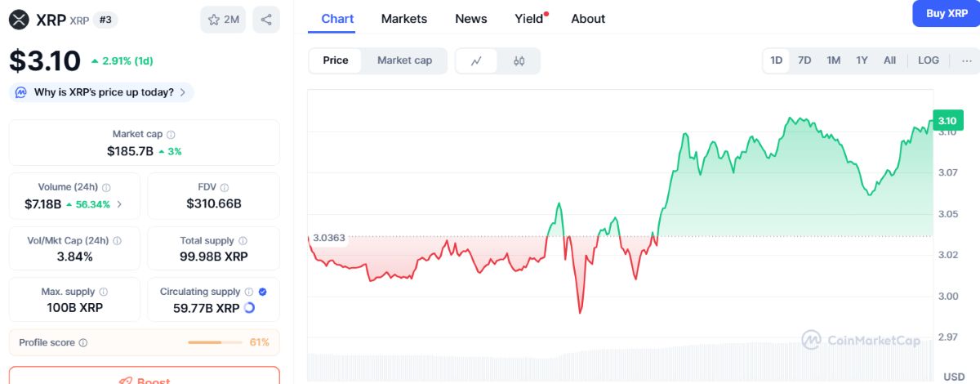This screenshot has width=980, height=384.
Task: Click the verified badge by Circulating supply
Action: coord(262,292)
